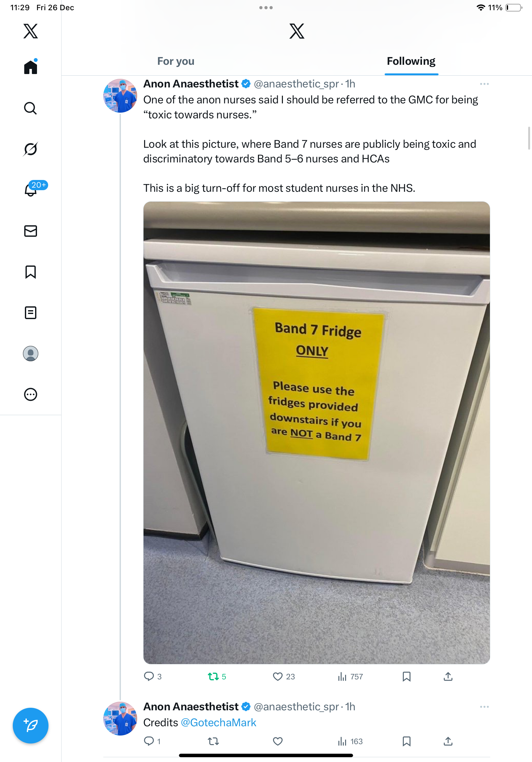Switch to the For you tab

click(176, 61)
